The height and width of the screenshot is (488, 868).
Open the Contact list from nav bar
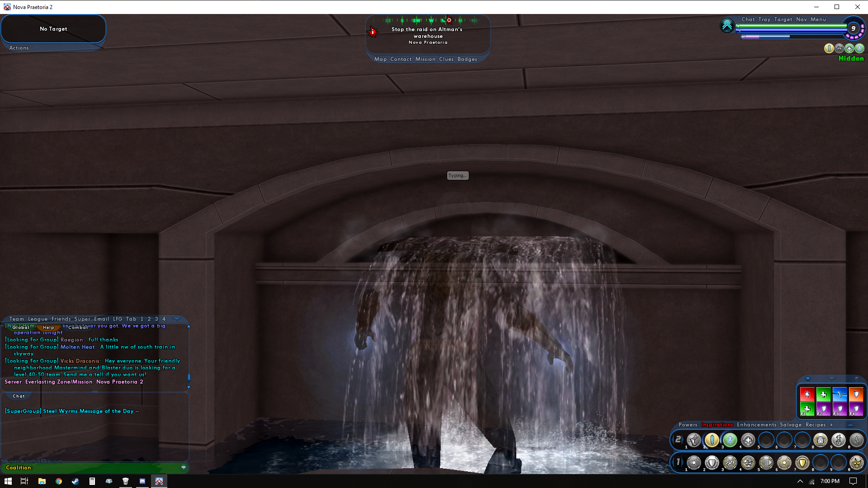tap(401, 59)
